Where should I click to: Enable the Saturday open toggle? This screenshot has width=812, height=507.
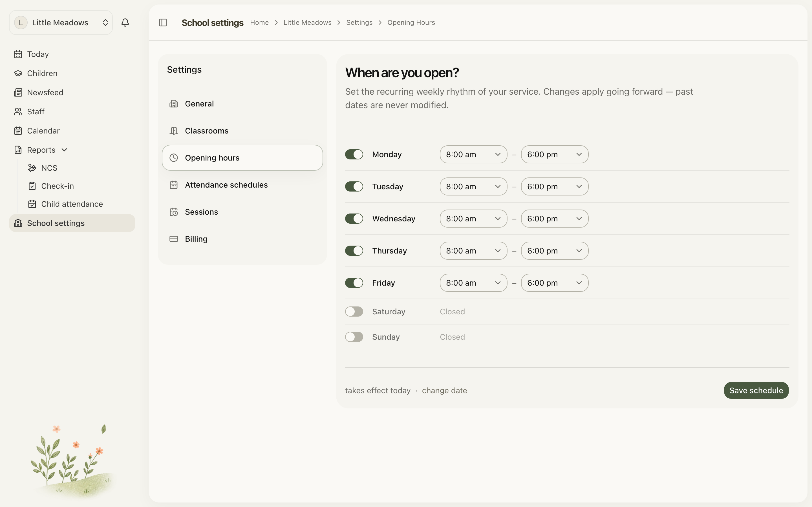354,312
